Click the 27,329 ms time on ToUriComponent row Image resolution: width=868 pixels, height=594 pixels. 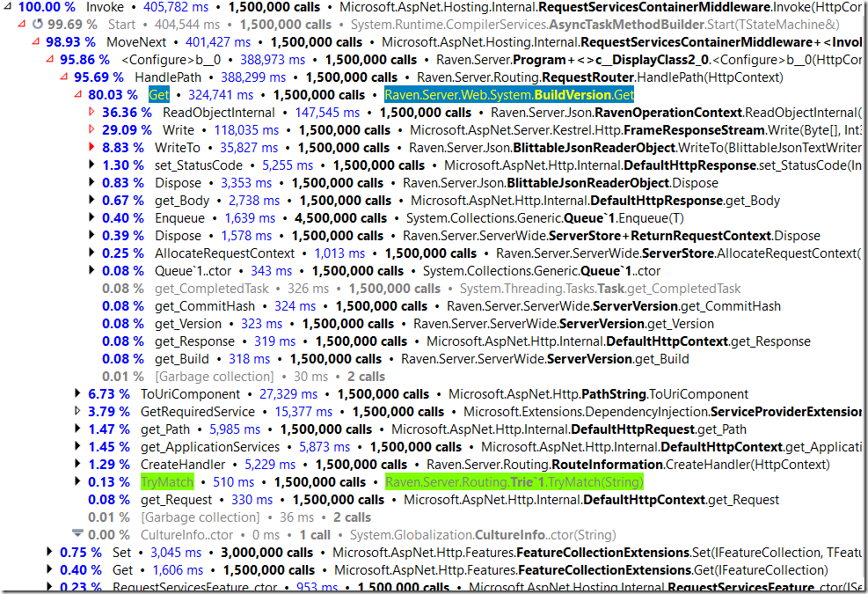(288, 394)
